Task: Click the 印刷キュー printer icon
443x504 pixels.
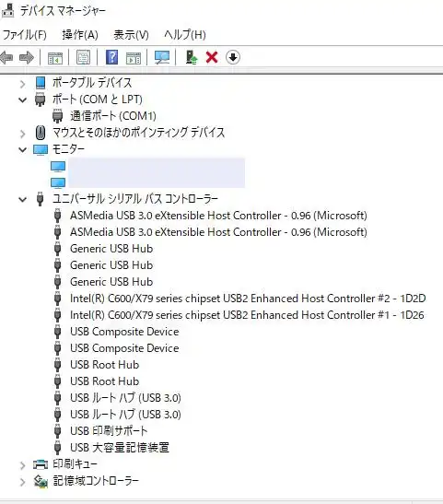Action: tap(41, 464)
